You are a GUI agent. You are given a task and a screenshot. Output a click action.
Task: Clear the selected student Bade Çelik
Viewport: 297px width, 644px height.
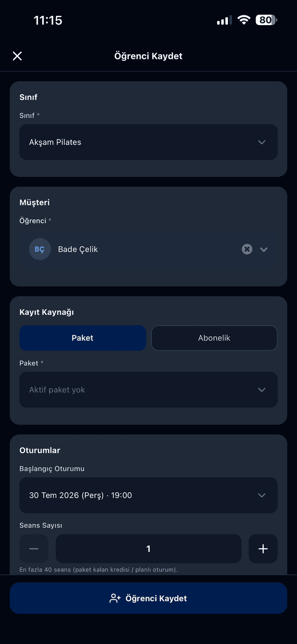pos(247,249)
